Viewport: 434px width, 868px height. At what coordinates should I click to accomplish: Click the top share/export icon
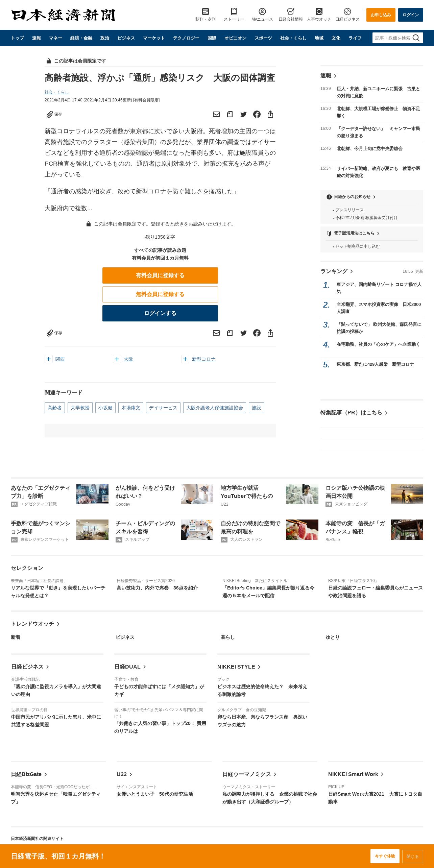tap(270, 114)
